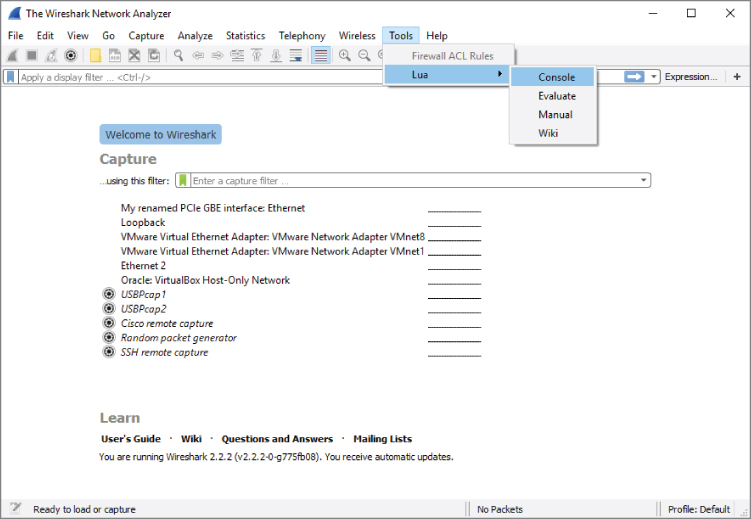Screen dimensions: 751x519
Task: Reload this capture file toolbar icon
Action: click(x=154, y=56)
